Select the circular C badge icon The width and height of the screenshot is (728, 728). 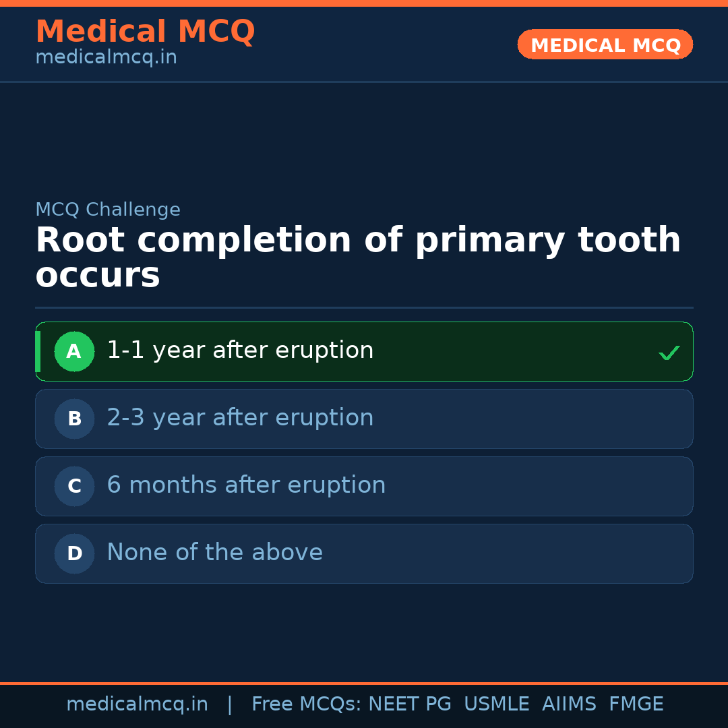74,486
